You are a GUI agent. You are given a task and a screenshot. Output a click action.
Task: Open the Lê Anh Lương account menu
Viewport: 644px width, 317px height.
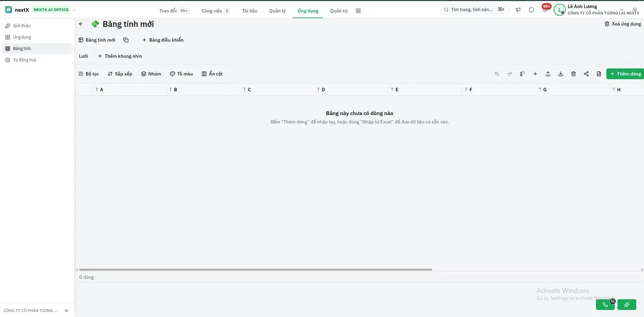coord(597,10)
